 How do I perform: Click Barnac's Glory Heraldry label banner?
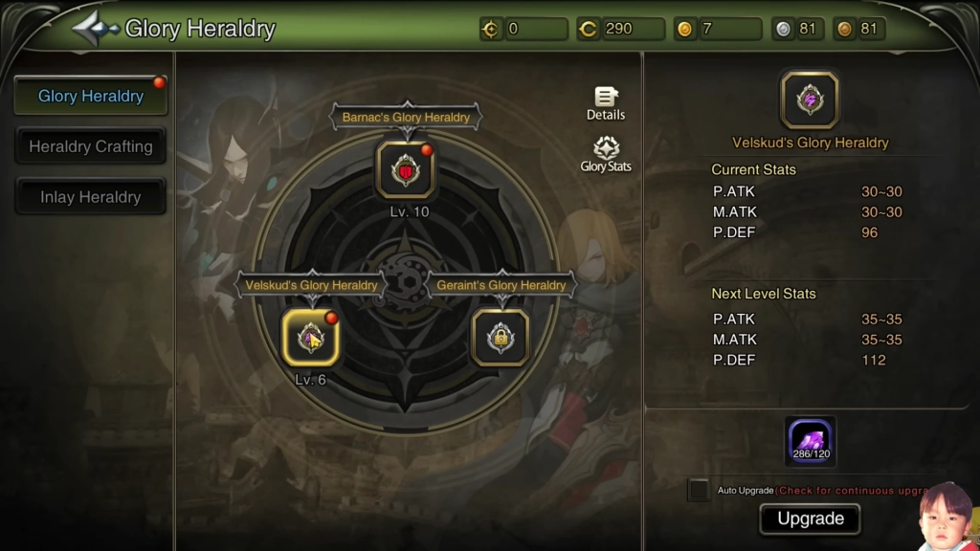point(406,118)
